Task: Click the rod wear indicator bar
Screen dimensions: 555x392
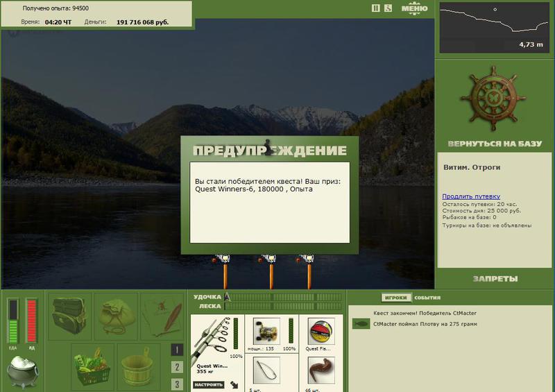Action: [x=236, y=334]
